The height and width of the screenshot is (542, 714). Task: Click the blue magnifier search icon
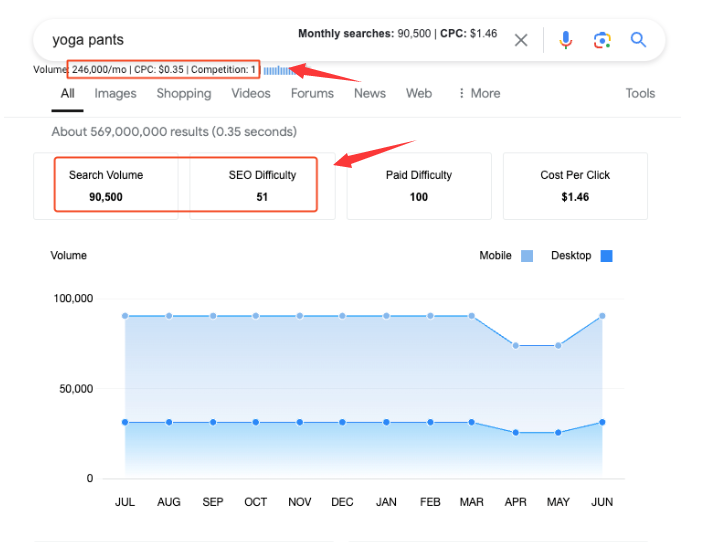pos(638,40)
